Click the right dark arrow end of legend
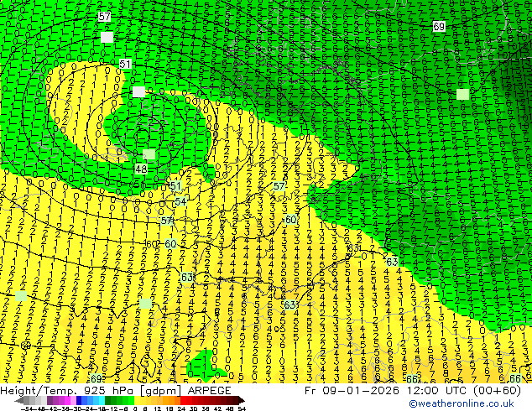532x411 pixels. (242, 400)
